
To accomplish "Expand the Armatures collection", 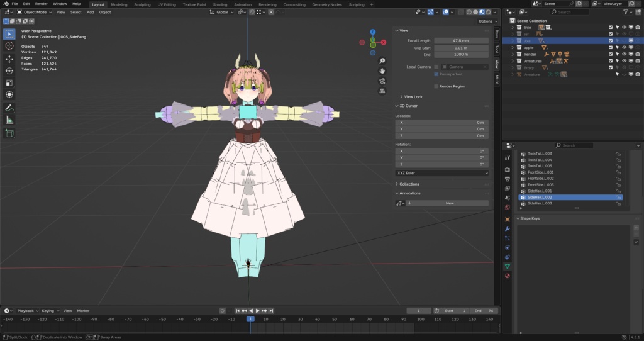I will 513,61.
